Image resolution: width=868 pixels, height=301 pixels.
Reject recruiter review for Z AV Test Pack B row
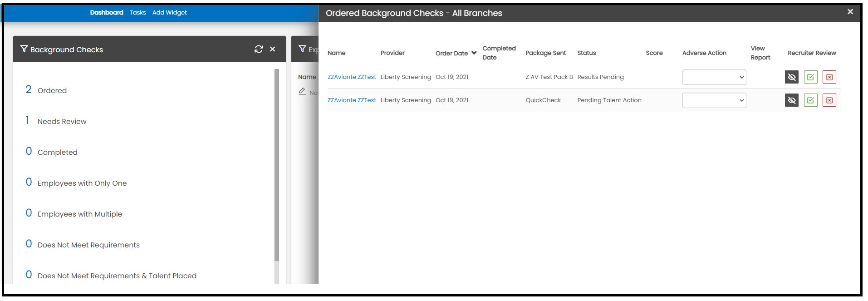(x=829, y=77)
